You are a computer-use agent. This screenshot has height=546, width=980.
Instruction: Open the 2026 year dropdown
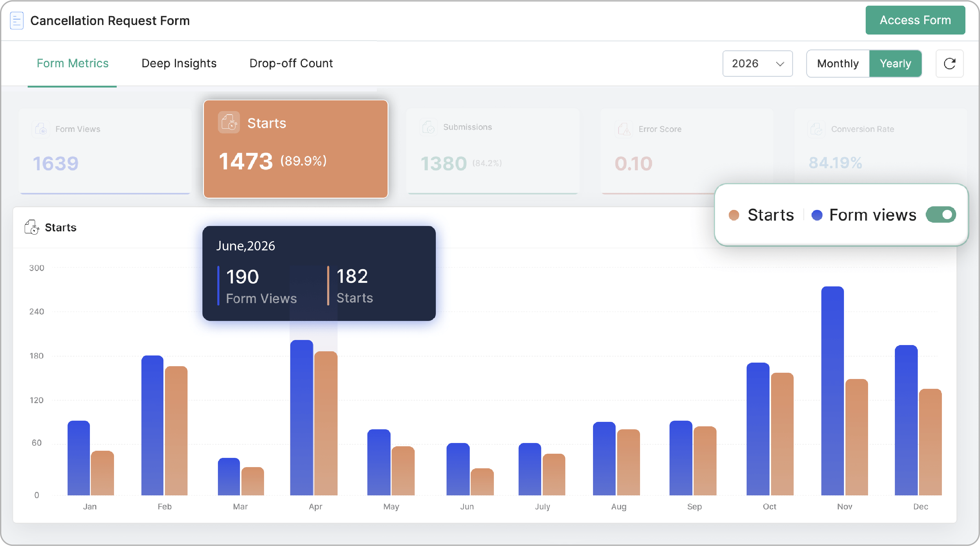(757, 63)
